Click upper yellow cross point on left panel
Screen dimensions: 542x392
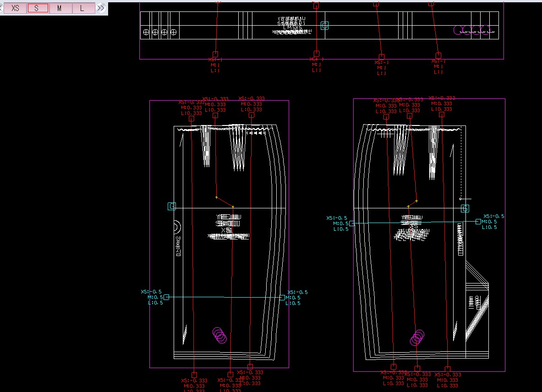[216, 197]
